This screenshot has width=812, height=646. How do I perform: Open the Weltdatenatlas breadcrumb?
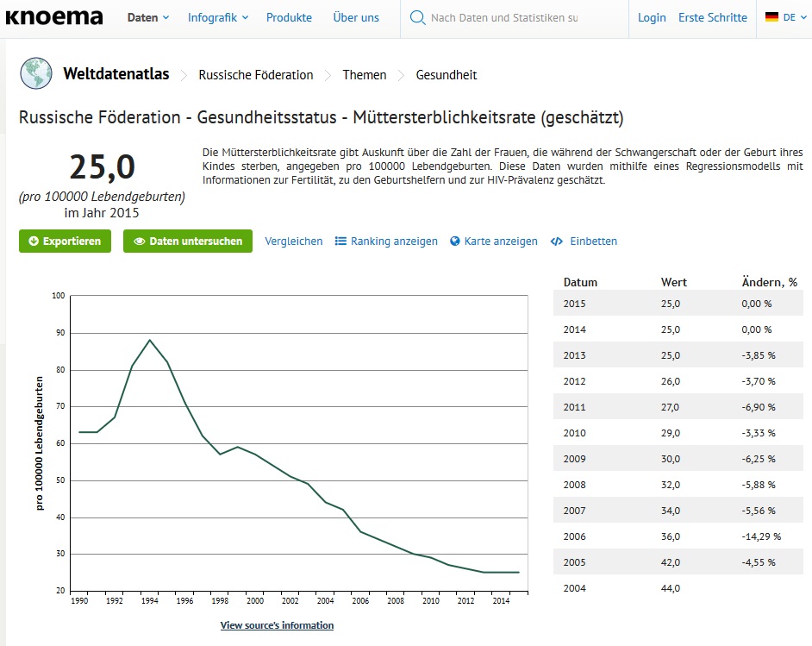(x=116, y=74)
